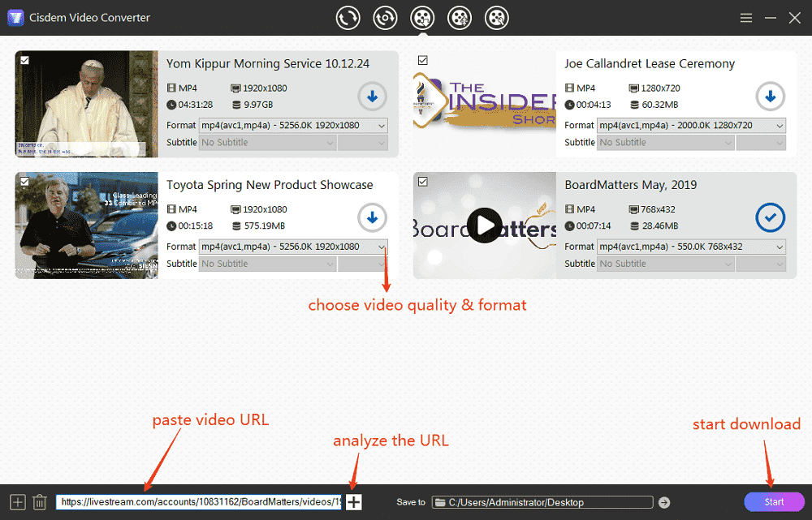
Task: Open second subtitle dropdown for Yom Kippur video
Action: 363,142
